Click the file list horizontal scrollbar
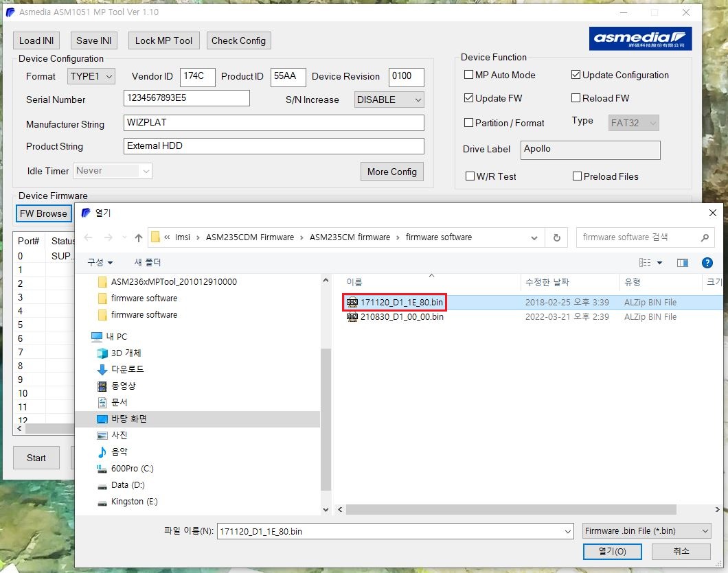728x573 pixels. (511, 509)
